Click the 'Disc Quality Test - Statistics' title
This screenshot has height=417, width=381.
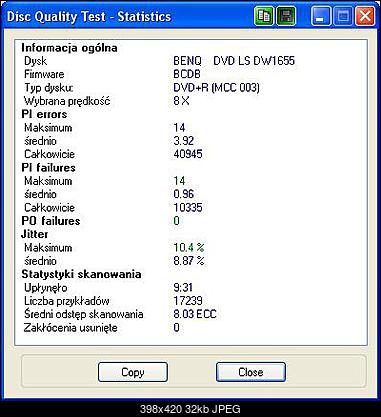tap(89, 17)
